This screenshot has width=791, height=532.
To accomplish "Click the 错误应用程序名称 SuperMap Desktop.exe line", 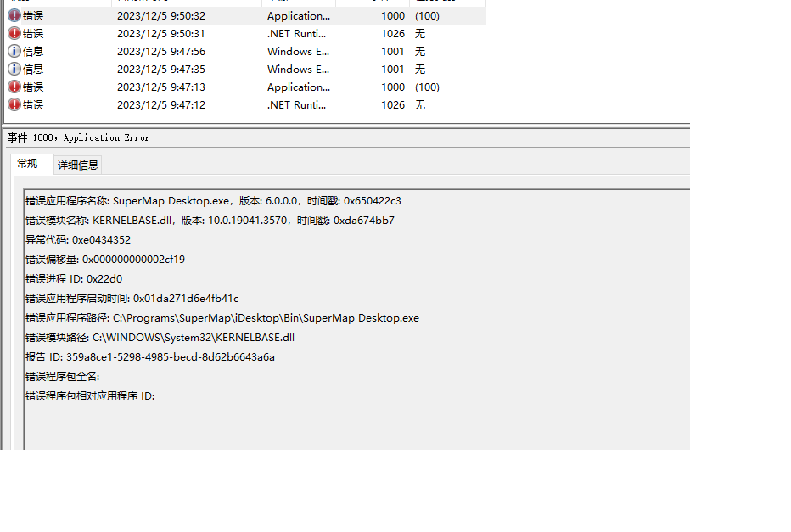I will point(213,201).
